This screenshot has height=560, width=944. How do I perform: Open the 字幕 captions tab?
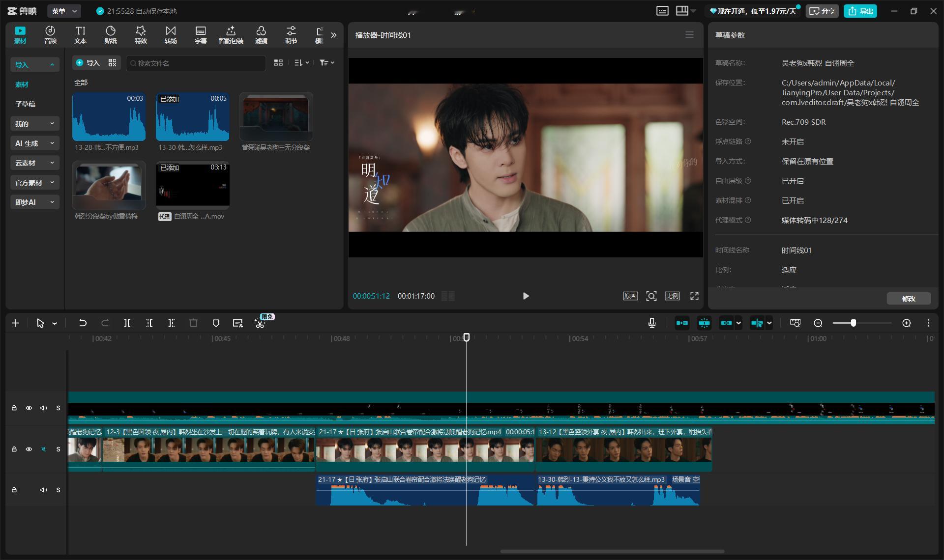coord(201,35)
